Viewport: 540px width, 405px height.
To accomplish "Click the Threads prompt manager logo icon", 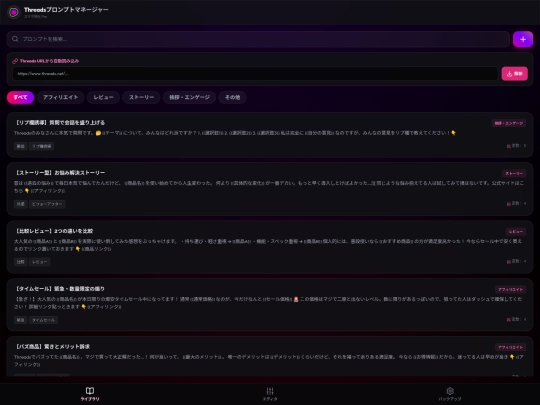I will click(14, 12).
